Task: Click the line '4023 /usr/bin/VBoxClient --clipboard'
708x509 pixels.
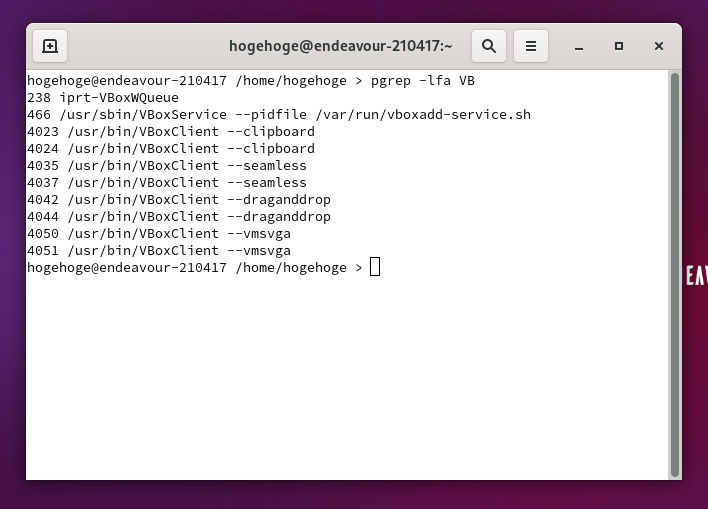Action: tap(171, 132)
